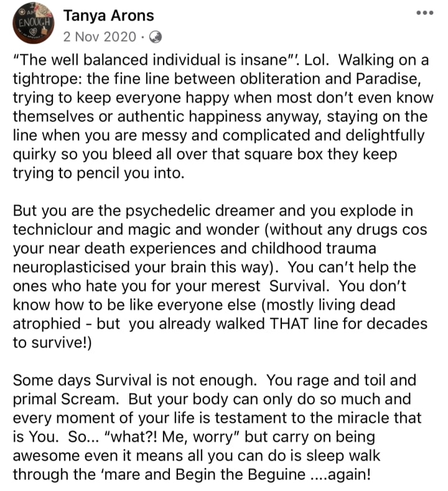Viewport: 448px width, 491px height.
Task: Click the words 'delightfully quirky' in first paragraph
Action: (218, 144)
